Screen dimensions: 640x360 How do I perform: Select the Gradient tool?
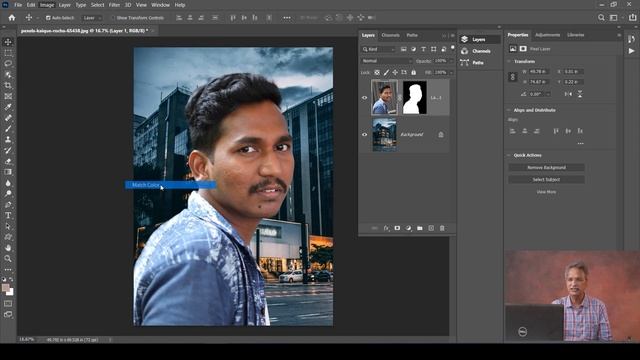pos(8,172)
